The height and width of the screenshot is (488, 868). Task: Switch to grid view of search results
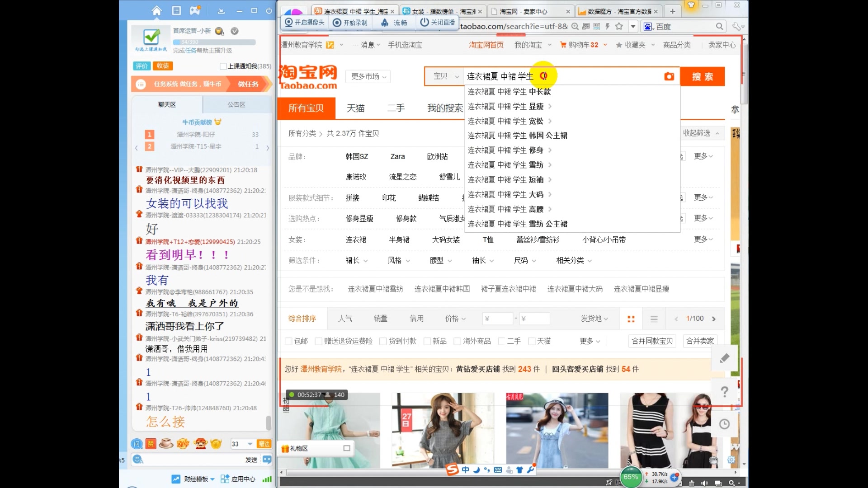[x=631, y=319]
